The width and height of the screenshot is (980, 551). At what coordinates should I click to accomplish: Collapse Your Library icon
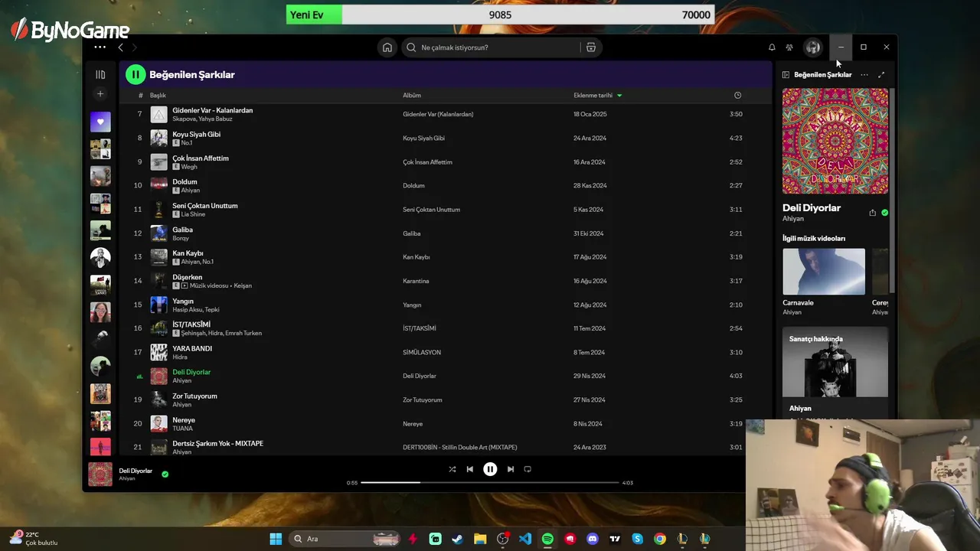click(x=100, y=74)
